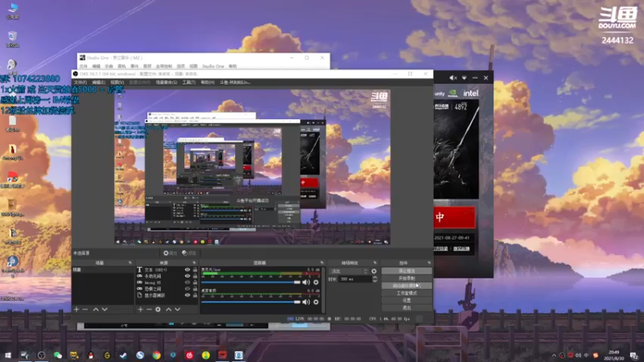Pop out the Audio Mixer (混音器) dock panel
The width and height of the screenshot is (644, 362).
coord(321,263)
